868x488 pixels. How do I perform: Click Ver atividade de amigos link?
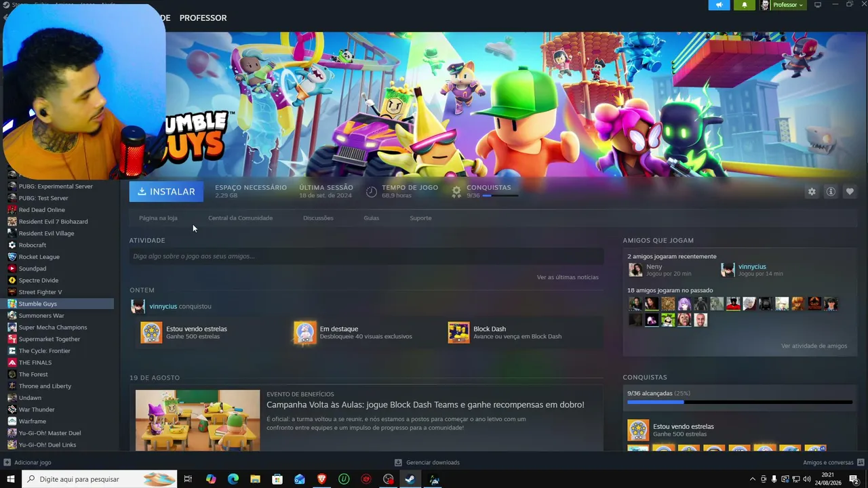[814, 346]
